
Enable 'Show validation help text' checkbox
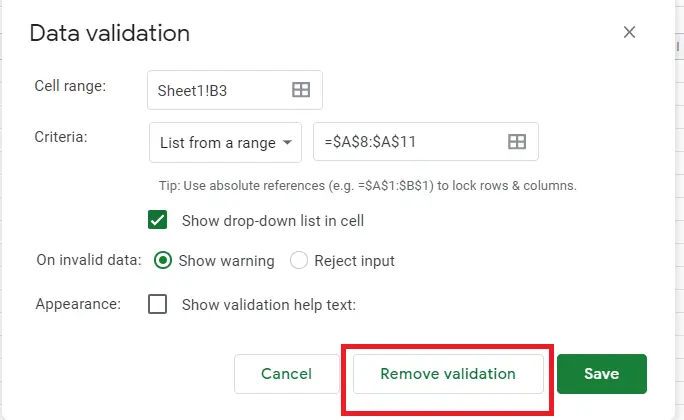pos(157,304)
